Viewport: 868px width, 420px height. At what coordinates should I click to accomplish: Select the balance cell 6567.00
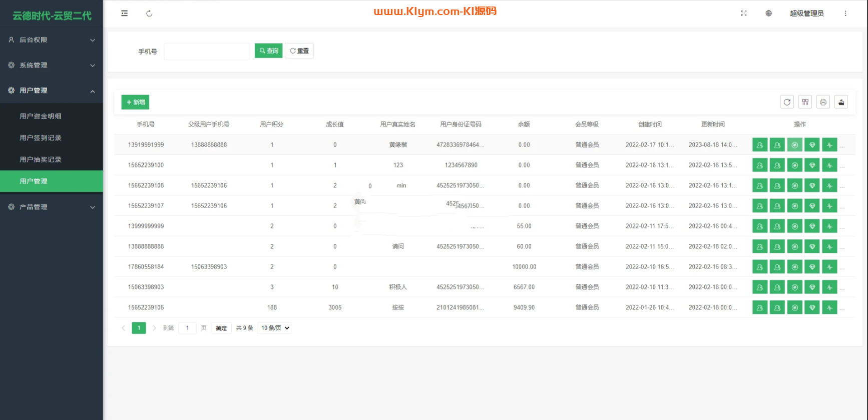(x=524, y=287)
